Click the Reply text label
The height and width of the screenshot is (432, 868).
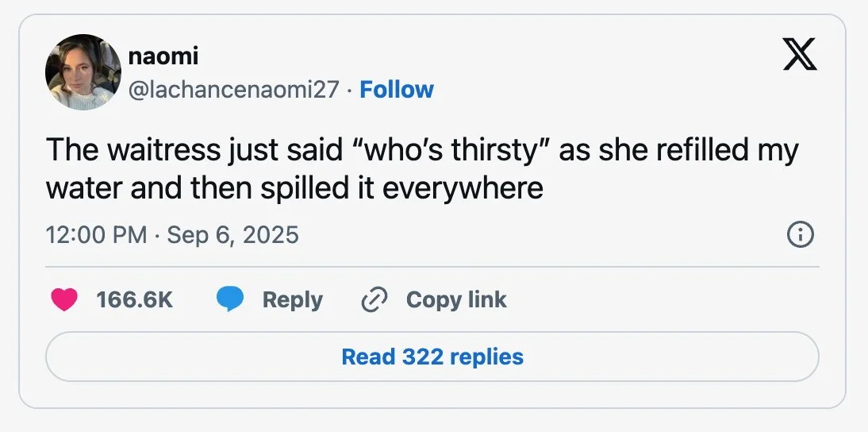[292, 299]
